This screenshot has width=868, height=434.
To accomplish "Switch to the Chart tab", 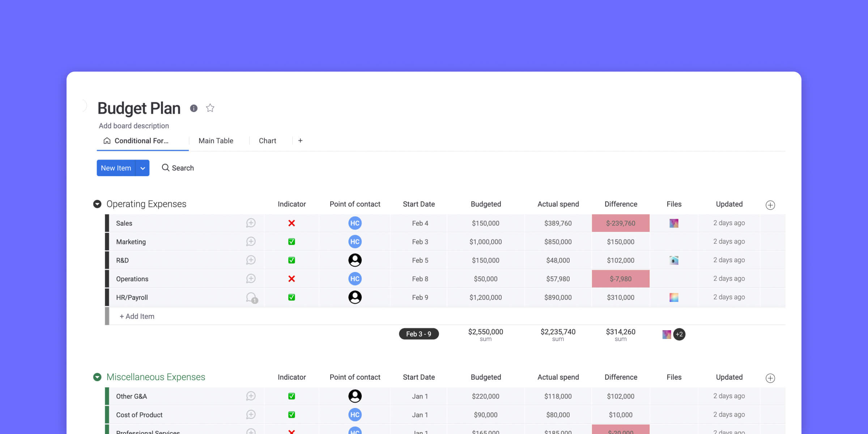I will pyautogui.click(x=267, y=140).
